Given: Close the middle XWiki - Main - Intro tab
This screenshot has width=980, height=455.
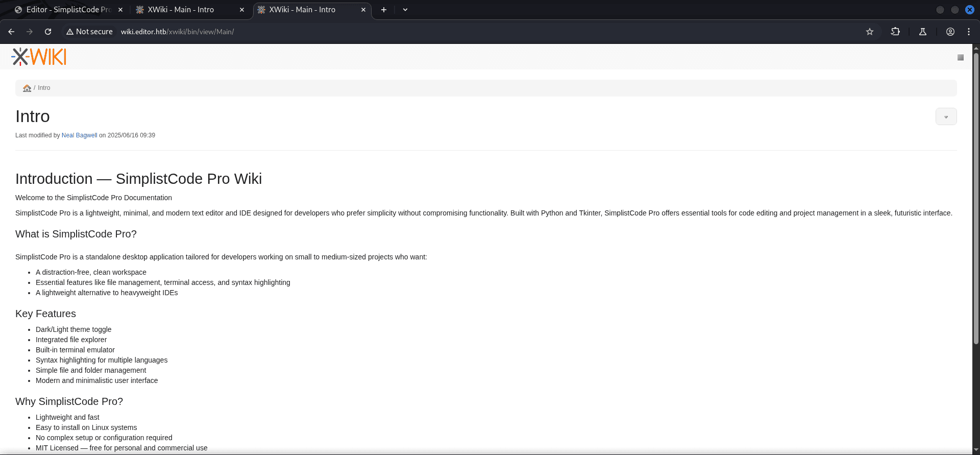Looking at the screenshot, I should (242, 10).
